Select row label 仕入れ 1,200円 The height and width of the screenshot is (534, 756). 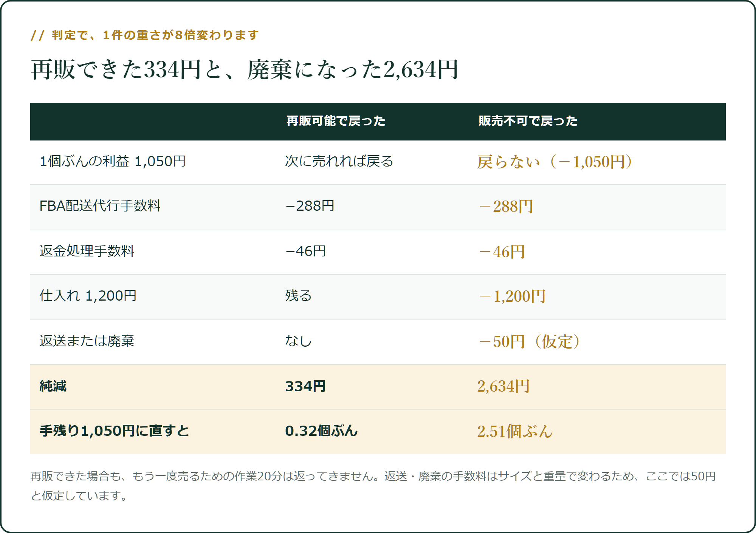click(x=88, y=296)
